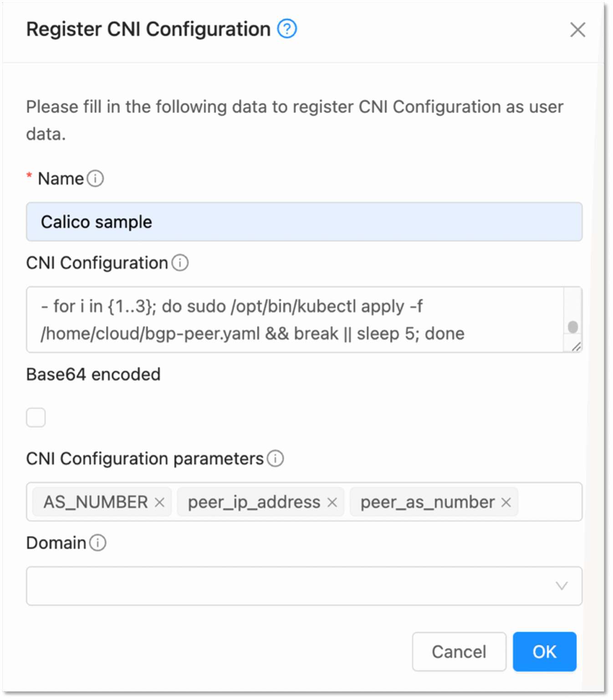Open the Domain info tooltip icon
The image size is (613, 700).
pyautogui.click(x=97, y=543)
